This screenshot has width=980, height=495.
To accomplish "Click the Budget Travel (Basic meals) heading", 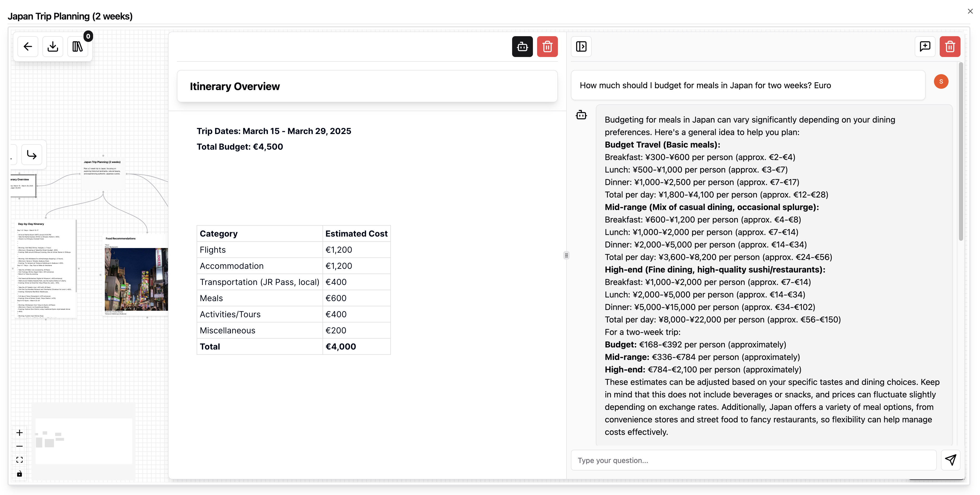I will click(x=662, y=145).
